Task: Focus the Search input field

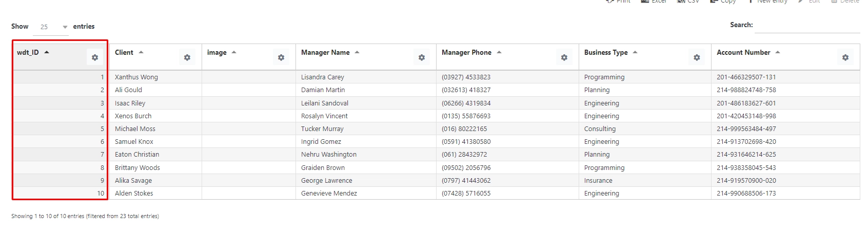Action: (x=807, y=26)
